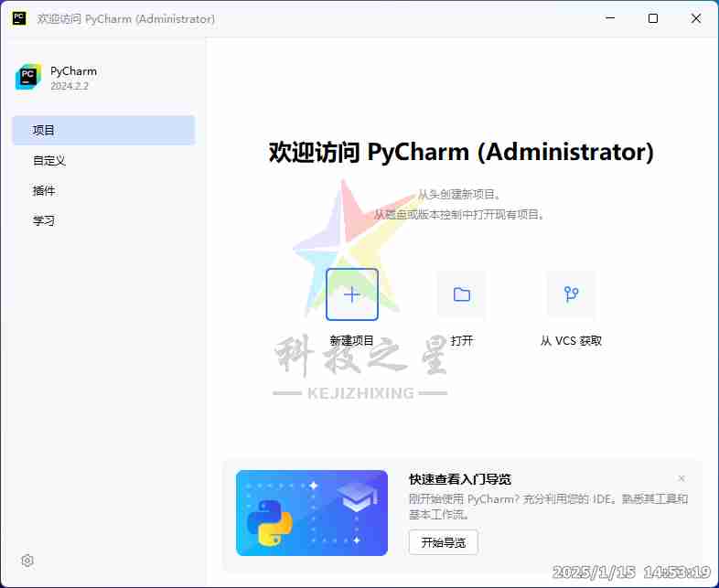719x588 pixels.
Task: Click the 打开 label
Action: 461,340
